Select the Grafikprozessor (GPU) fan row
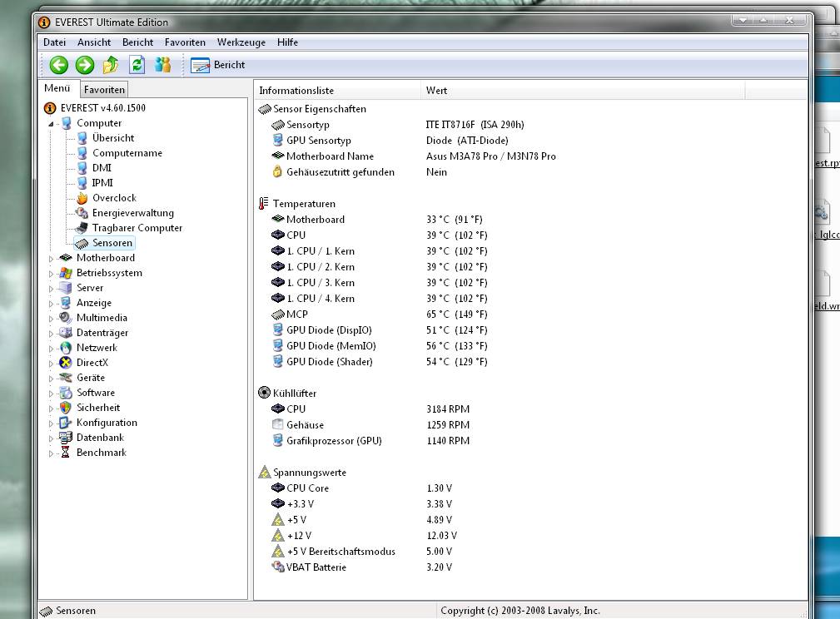This screenshot has height=619, width=840. [x=530, y=441]
